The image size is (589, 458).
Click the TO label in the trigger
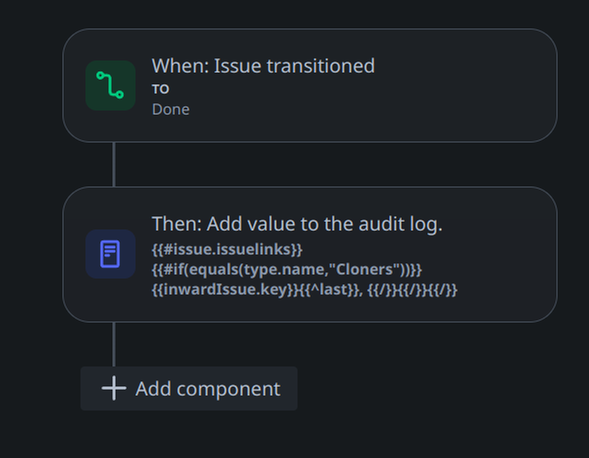click(x=160, y=89)
